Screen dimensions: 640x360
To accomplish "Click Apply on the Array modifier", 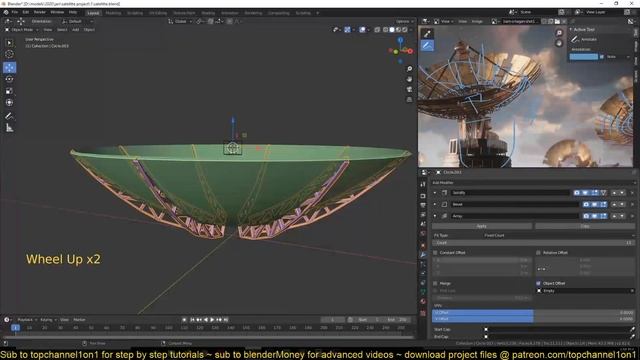I will point(482,226).
